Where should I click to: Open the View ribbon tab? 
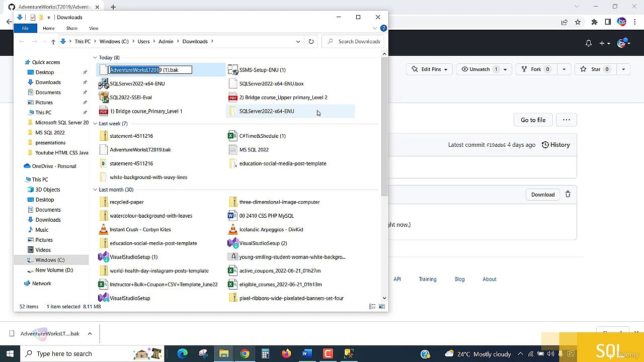click(94, 28)
